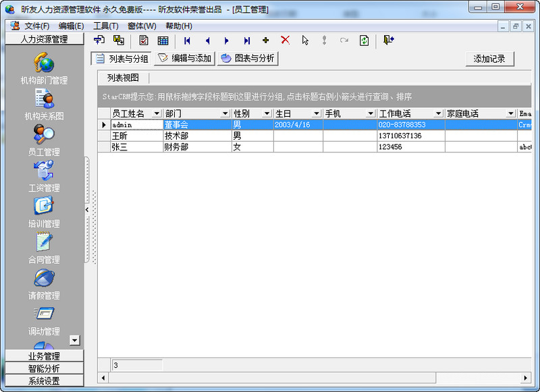Viewport: 540px width, 392px height.
Task: Click the 财务部 department cell
Action: tap(198, 147)
